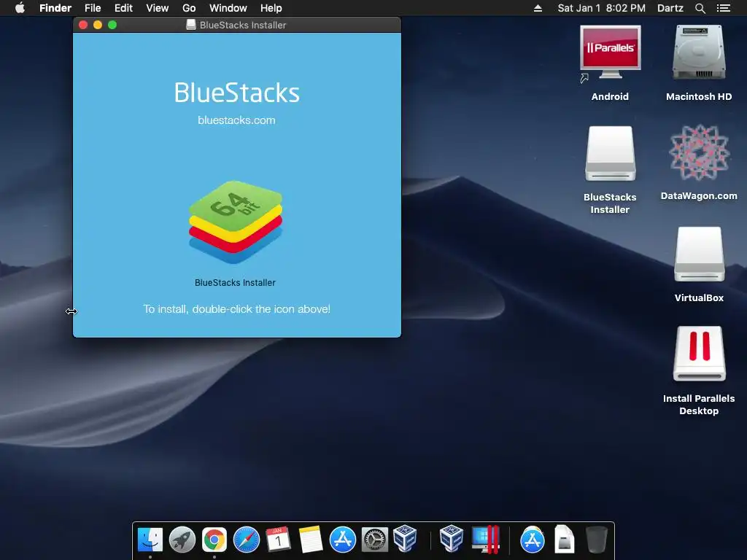Minimize the BlueStacks Installer window

pos(98,25)
